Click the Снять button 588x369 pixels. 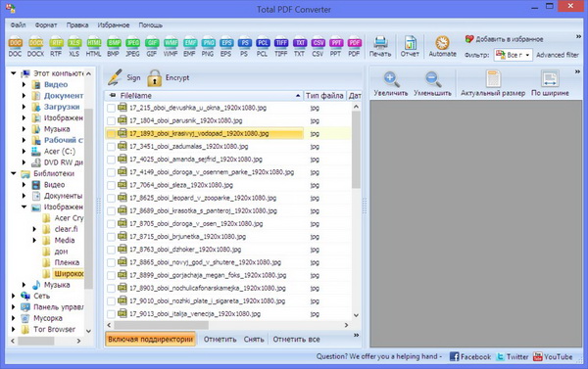coord(254,340)
